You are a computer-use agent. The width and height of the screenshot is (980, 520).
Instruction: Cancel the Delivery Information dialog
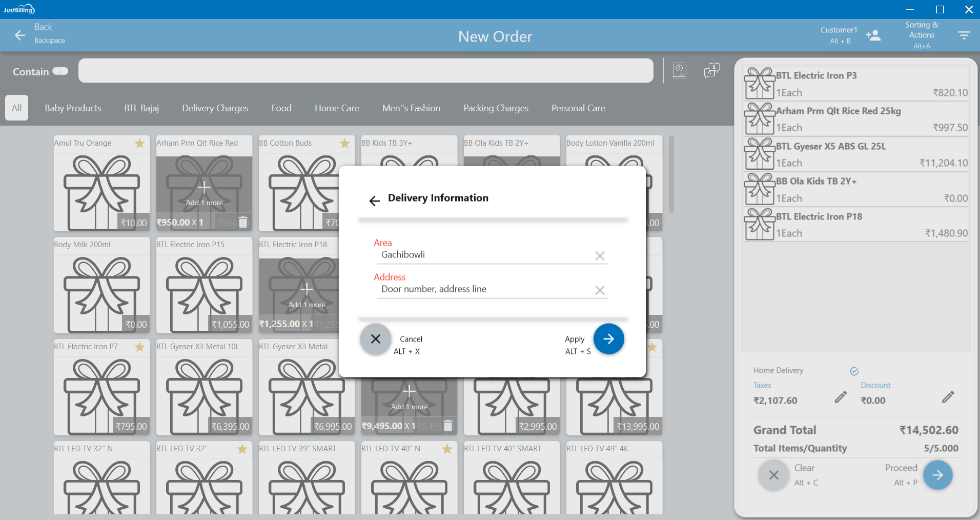[x=376, y=339]
